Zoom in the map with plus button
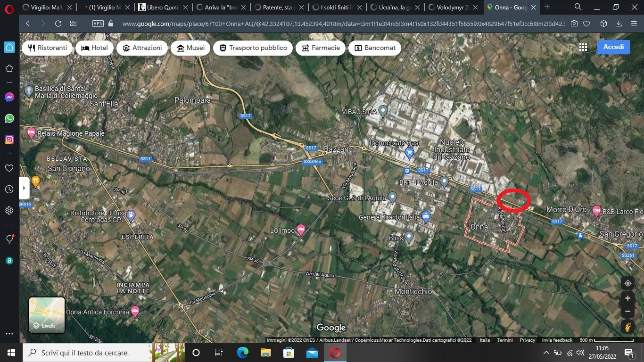Screen dimensions: 644x362 coord(627,298)
